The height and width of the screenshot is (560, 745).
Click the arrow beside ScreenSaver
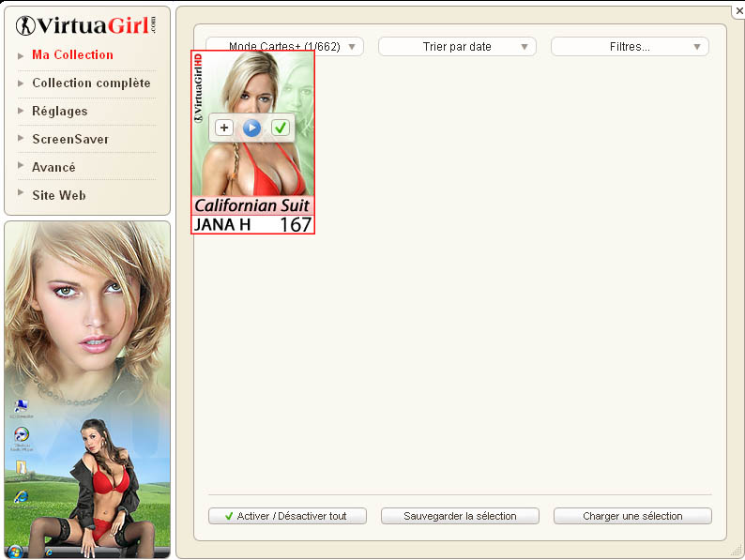(21, 138)
